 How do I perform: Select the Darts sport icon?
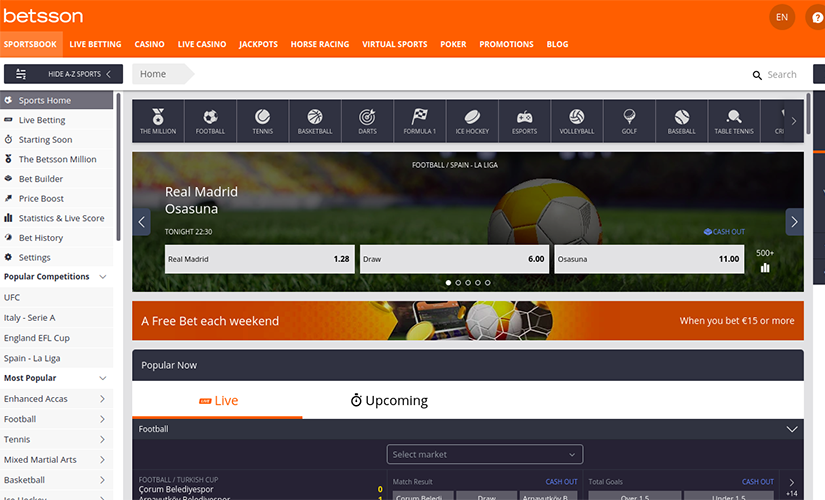367,121
